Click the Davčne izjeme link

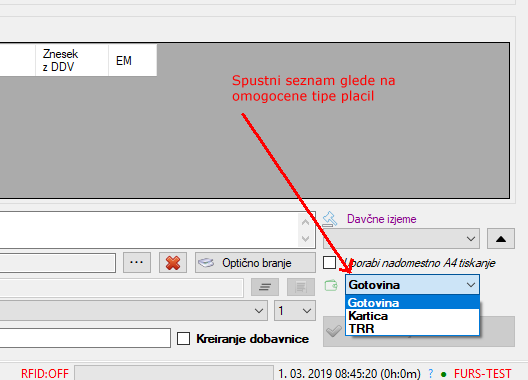pos(382,219)
